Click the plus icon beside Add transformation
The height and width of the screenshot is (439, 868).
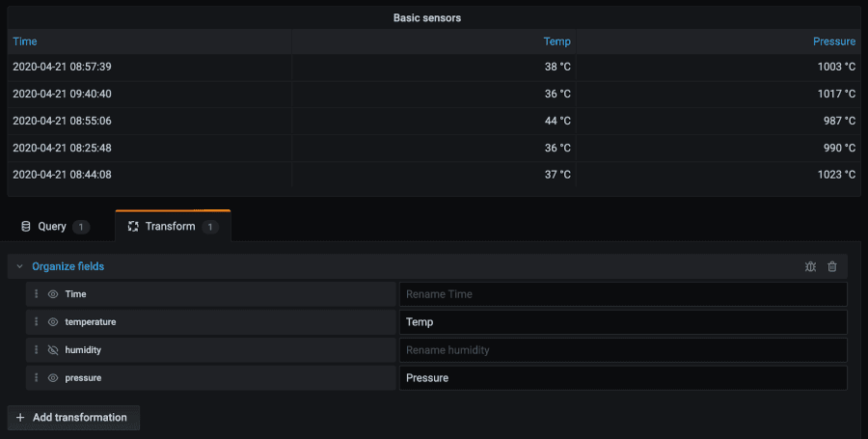pos(20,418)
